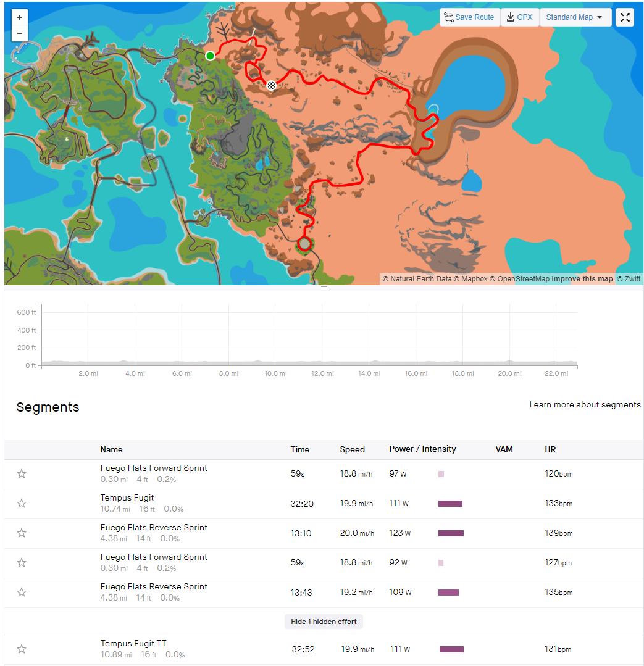Star Fuego Flats Forward Sprint 92 W effort
644x666 pixels.
(22, 563)
